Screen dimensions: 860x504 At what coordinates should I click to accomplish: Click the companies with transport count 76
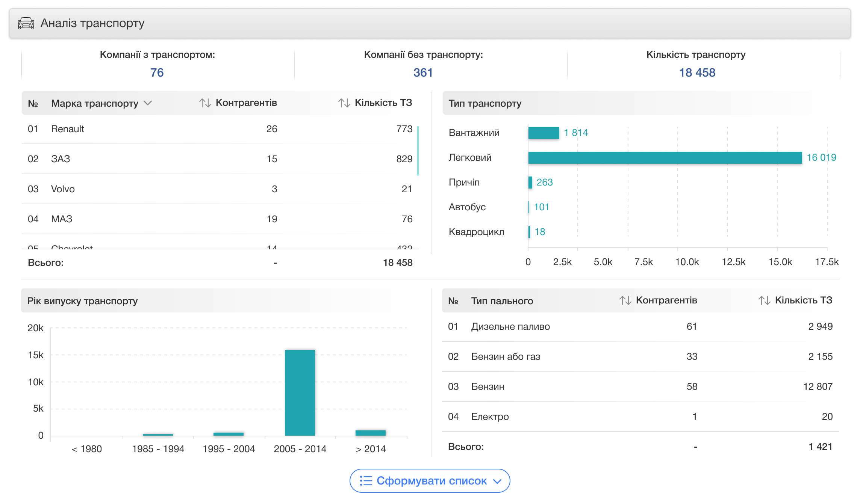[157, 72]
